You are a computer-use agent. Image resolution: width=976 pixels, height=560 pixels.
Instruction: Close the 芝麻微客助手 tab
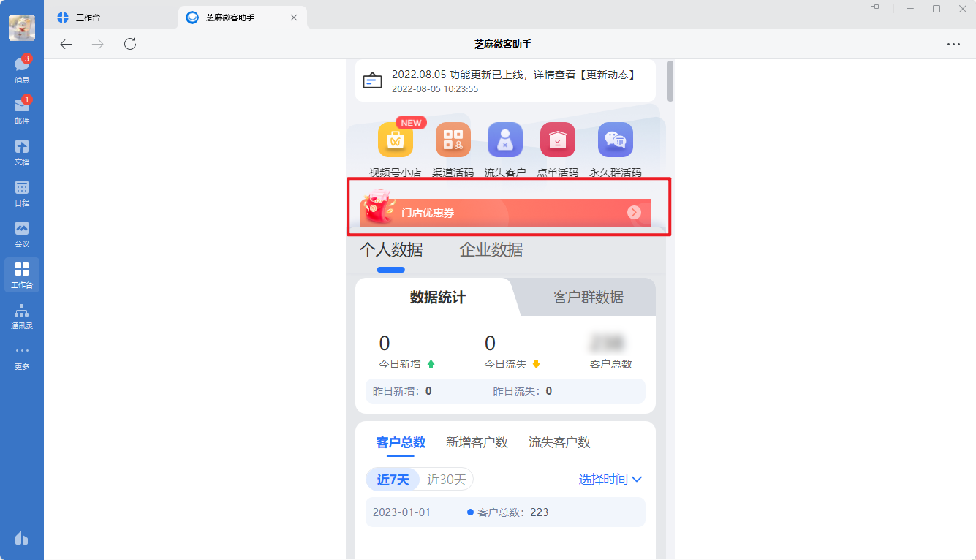(294, 18)
